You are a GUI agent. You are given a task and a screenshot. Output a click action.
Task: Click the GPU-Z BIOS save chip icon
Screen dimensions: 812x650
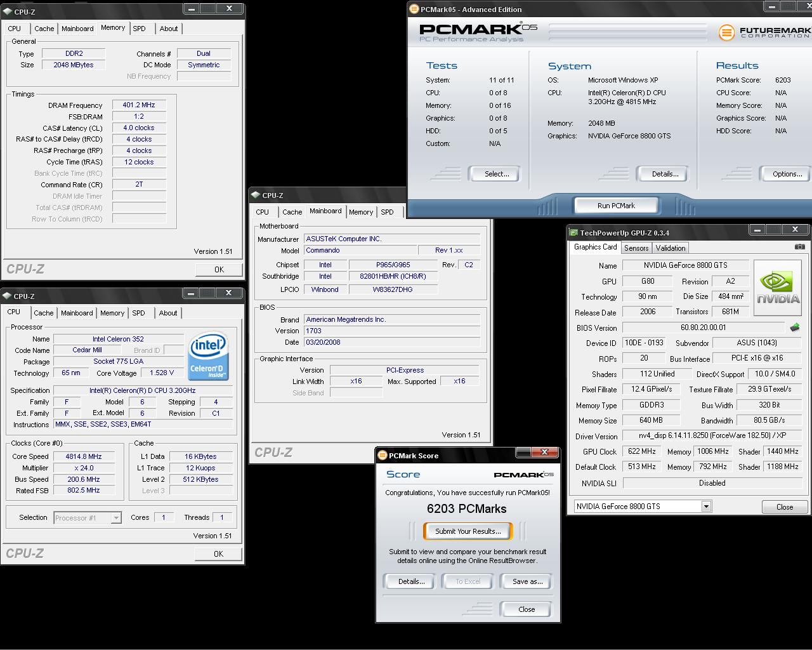pos(795,328)
